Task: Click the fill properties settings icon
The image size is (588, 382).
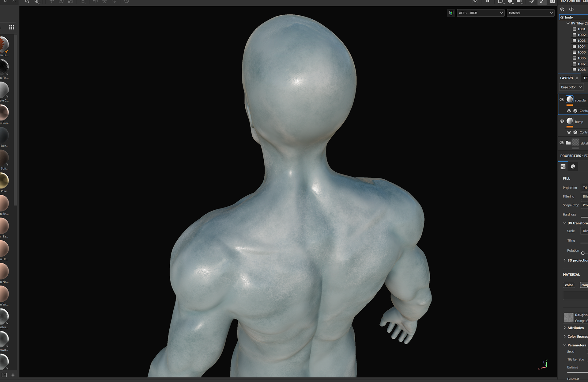Action: 563,166
